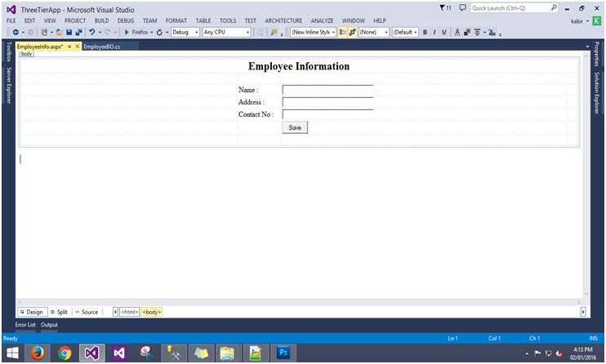The height and width of the screenshot is (364, 606).
Task: Click the Photoshop icon in the taskbar
Action: click(283, 353)
